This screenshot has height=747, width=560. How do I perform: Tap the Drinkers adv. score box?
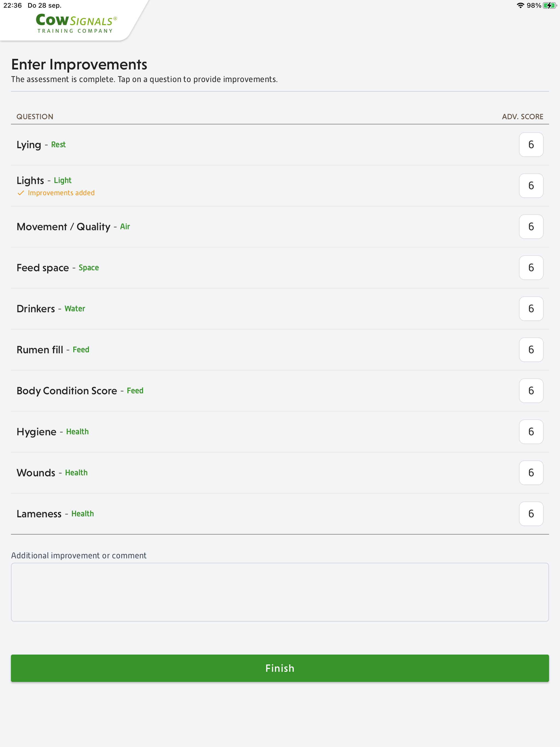531,309
